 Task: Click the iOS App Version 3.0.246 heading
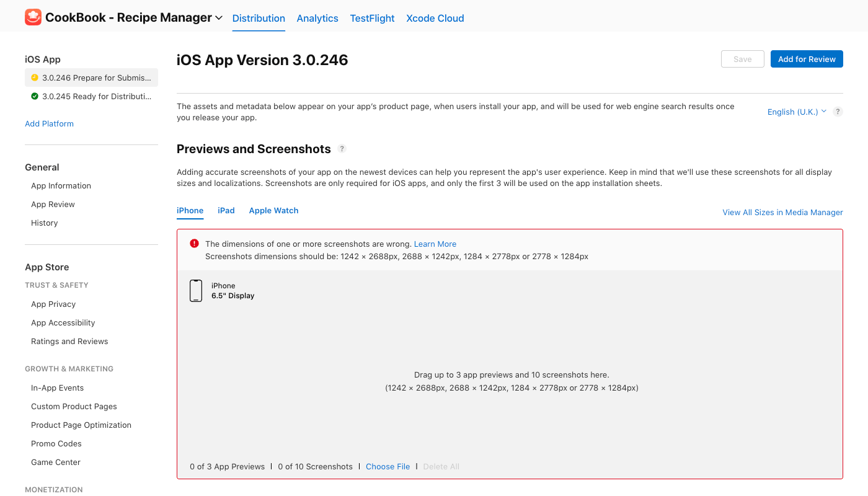(x=262, y=60)
